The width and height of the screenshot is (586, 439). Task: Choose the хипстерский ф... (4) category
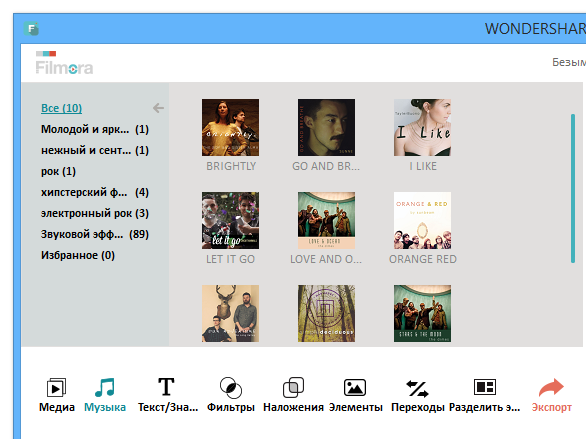click(x=95, y=192)
